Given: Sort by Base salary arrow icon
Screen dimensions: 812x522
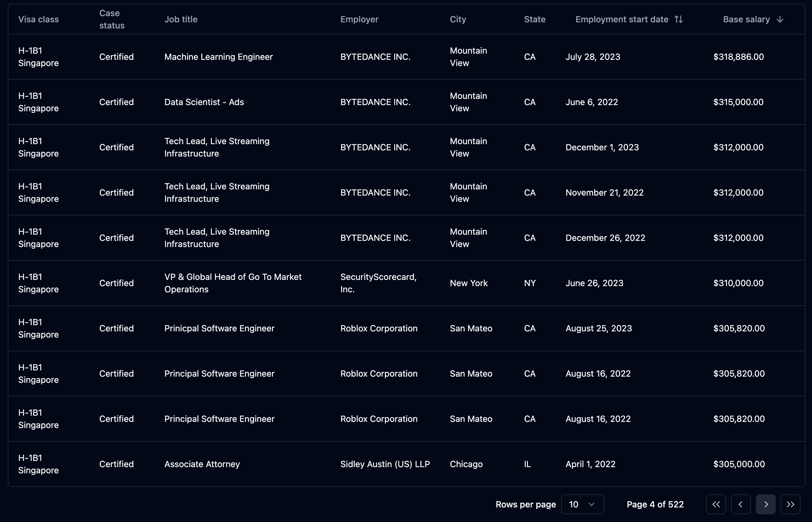Looking at the screenshot, I should point(780,19).
